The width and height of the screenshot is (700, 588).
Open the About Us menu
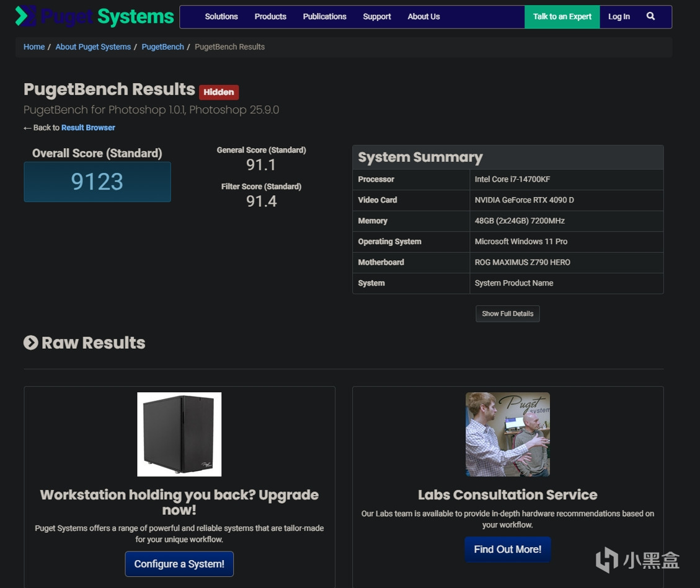click(423, 17)
